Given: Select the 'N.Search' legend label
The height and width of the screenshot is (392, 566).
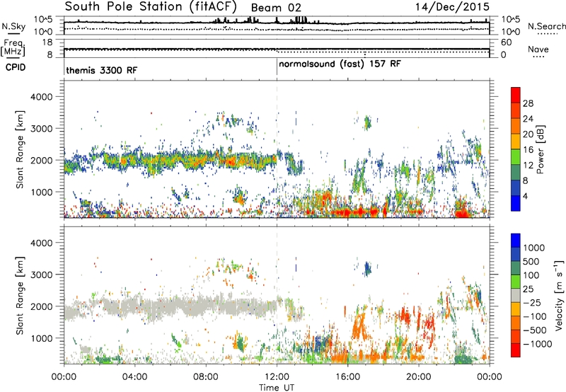Looking at the screenshot, I should 546,26.
